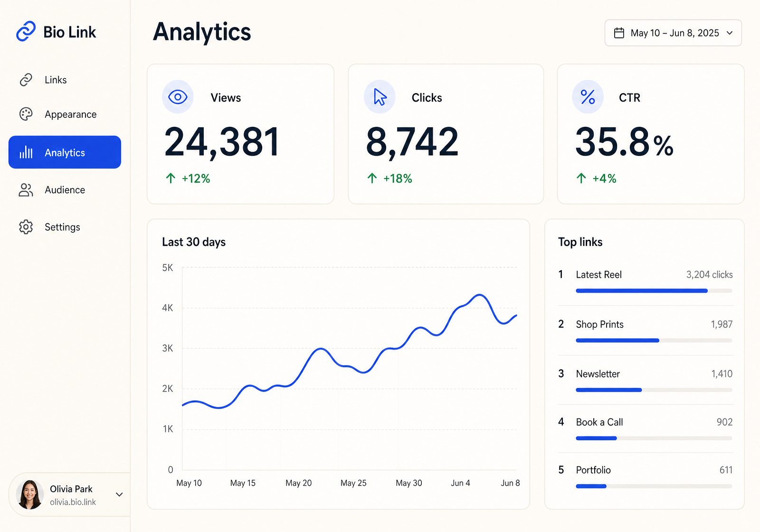Image resolution: width=760 pixels, height=532 pixels.
Task: Click the Jun 4 x-axis label
Action: click(x=460, y=483)
